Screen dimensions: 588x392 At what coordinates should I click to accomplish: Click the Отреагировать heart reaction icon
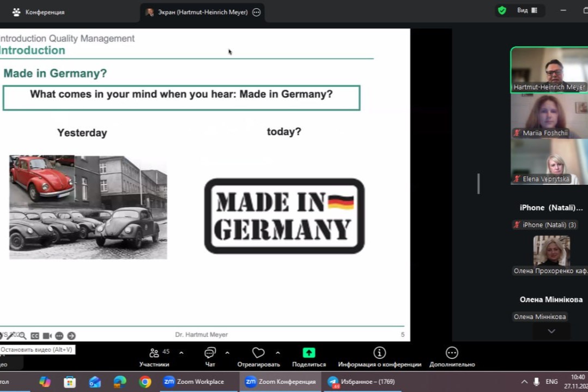(258, 353)
